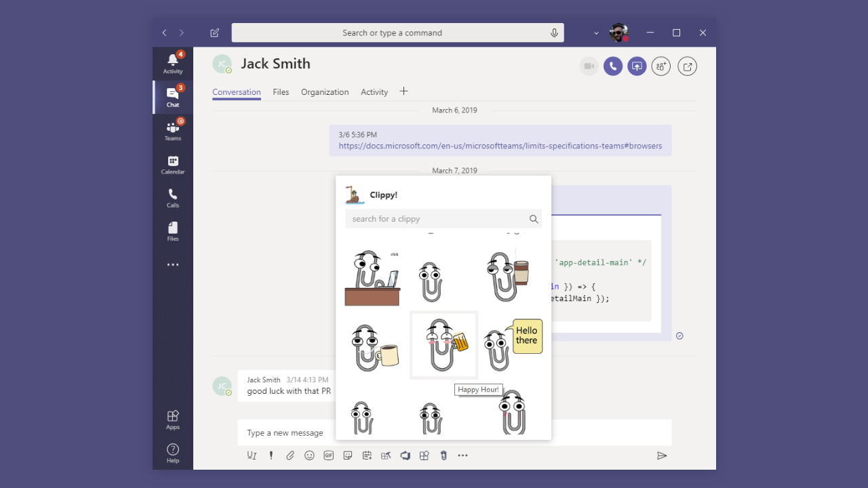Pop out the chat into a new window
This screenshot has height=488, width=868.
click(x=688, y=66)
